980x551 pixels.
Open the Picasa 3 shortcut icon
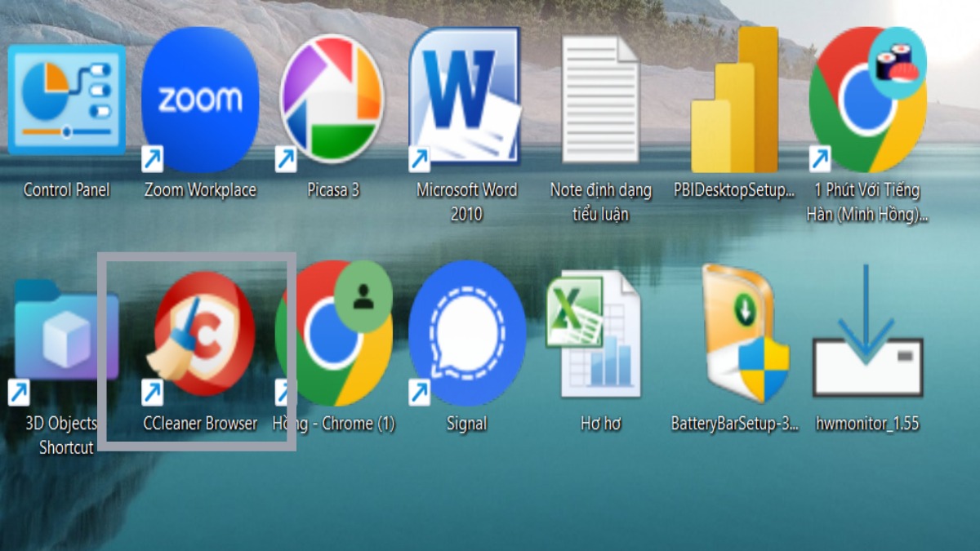click(x=331, y=99)
